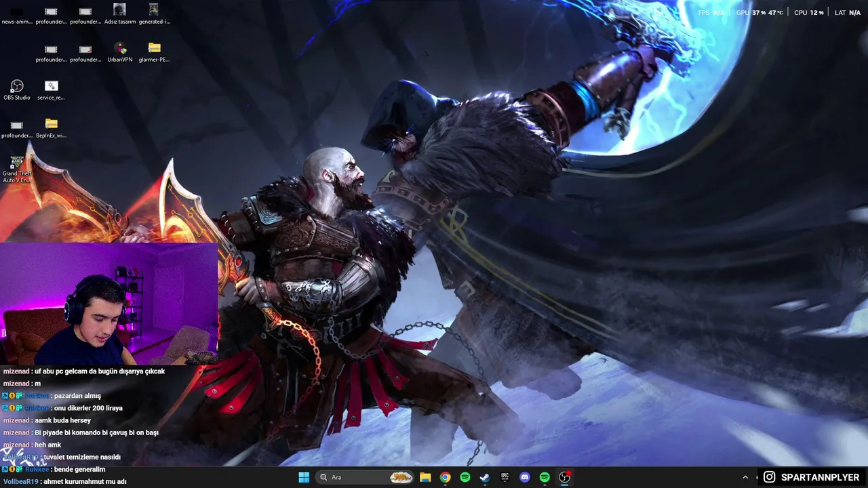The height and width of the screenshot is (488, 868).
Task: Show hidden system tray icons
Action: pos(745,477)
